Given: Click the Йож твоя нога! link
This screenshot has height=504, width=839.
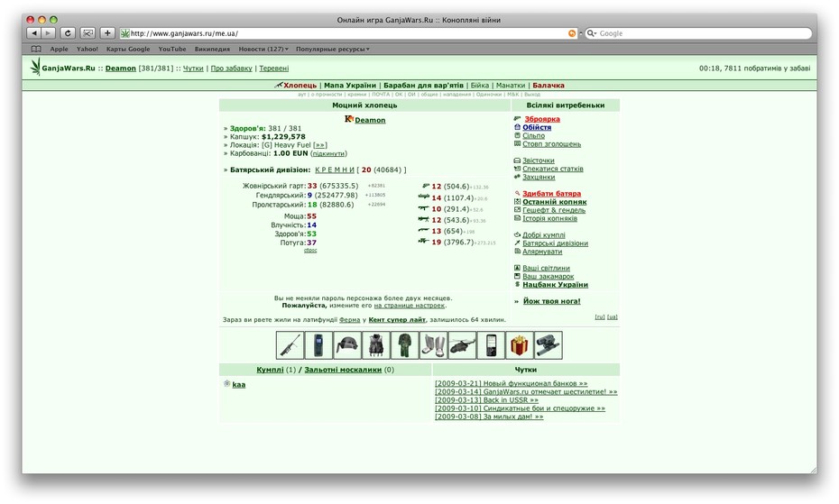Looking at the screenshot, I should 551,301.
